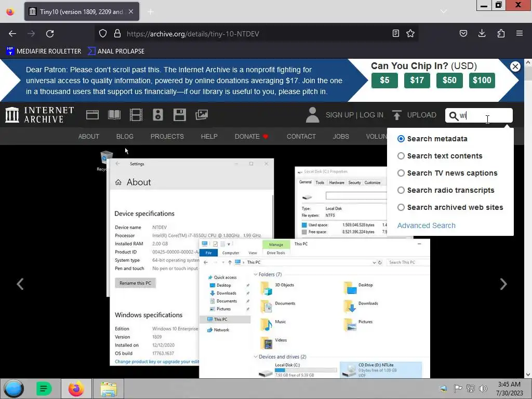Click Firefox in the taskbar
The height and width of the screenshot is (399, 532).
click(x=76, y=389)
